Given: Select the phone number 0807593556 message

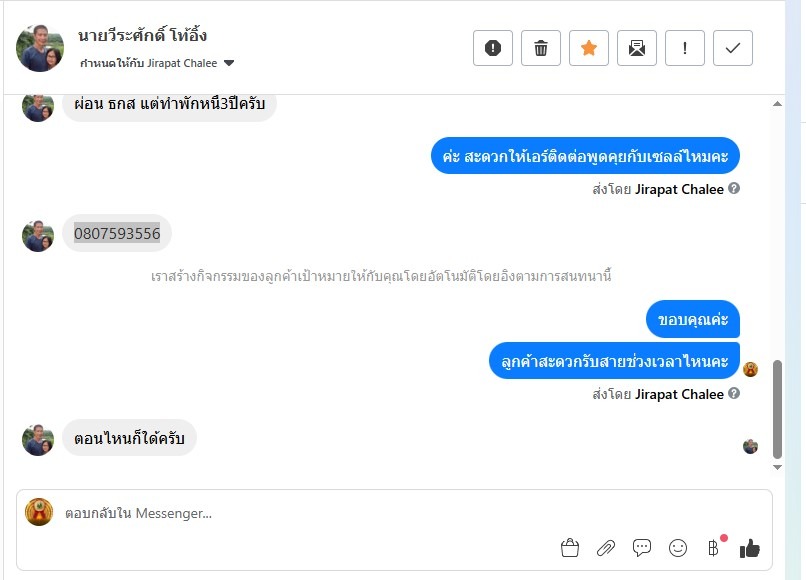Looking at the screenshot, I should 117,234.
